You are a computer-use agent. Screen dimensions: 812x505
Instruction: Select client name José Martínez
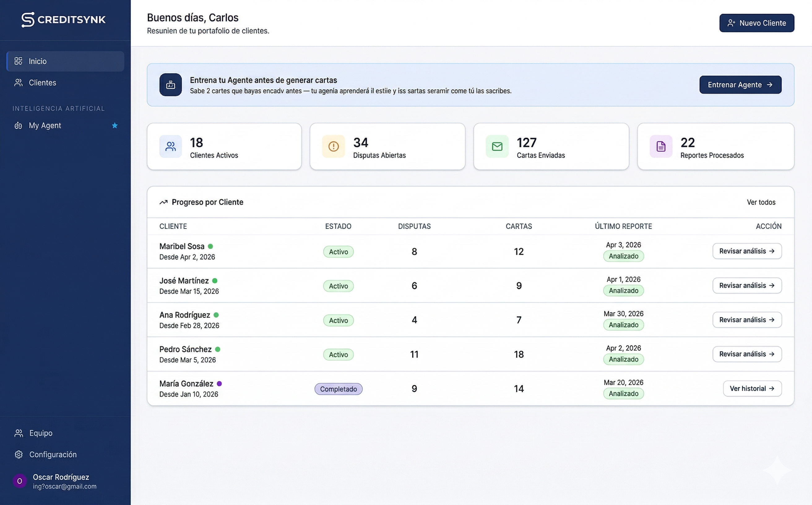point(184,281)
